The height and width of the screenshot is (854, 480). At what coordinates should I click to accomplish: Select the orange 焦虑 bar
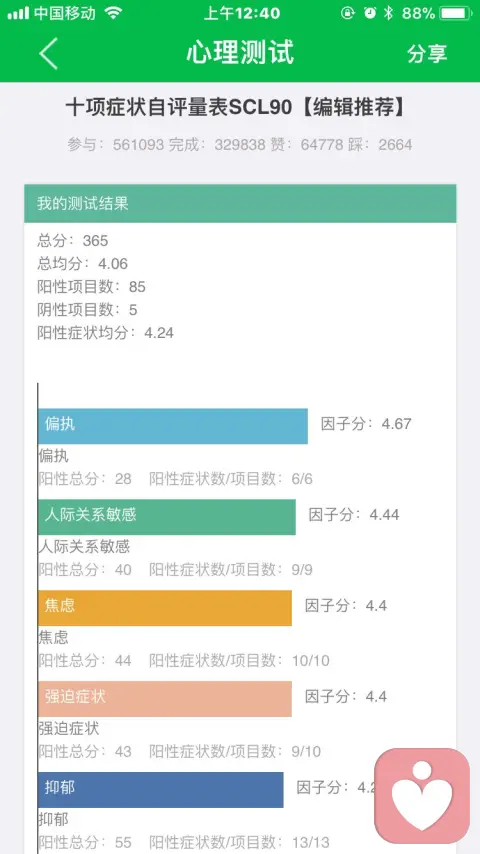(165, 608)
